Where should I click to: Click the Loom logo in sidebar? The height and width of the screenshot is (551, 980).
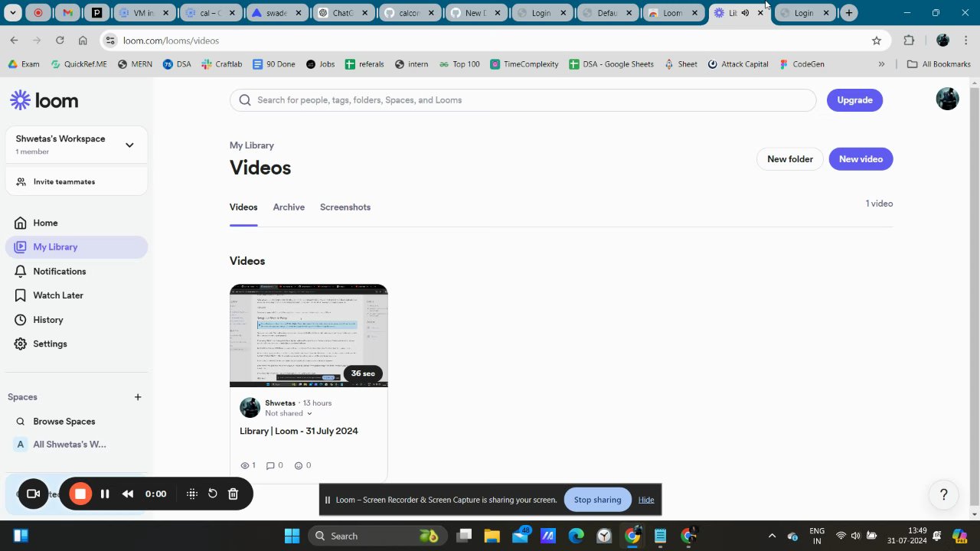44,100
